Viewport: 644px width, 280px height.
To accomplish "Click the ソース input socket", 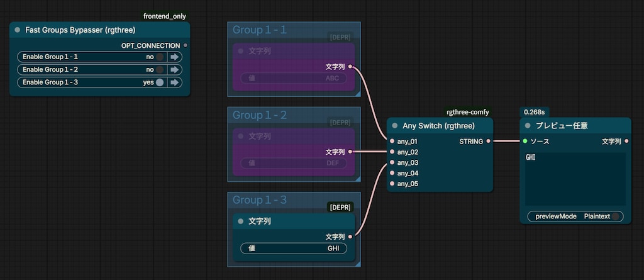I will 525,141.
